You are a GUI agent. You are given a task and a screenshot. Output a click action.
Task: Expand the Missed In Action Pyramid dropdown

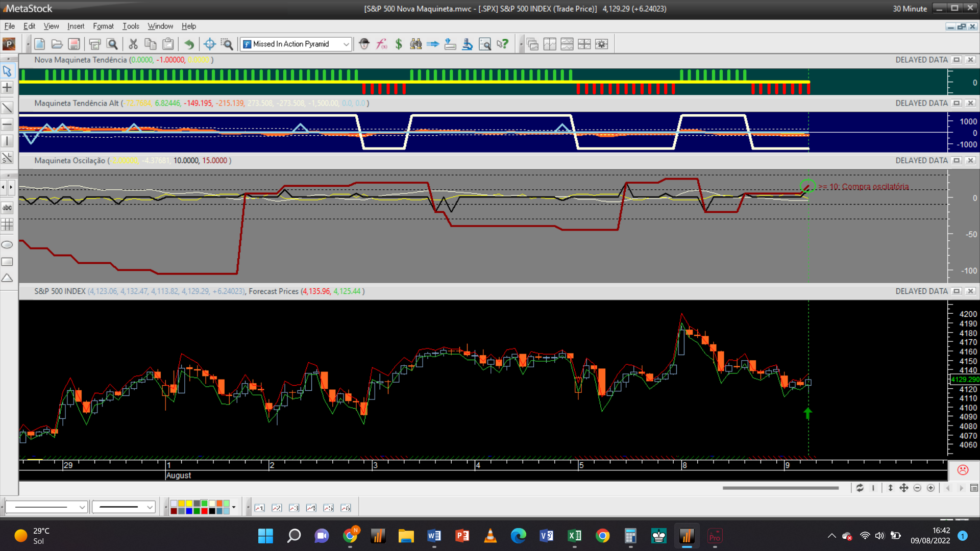346,44
